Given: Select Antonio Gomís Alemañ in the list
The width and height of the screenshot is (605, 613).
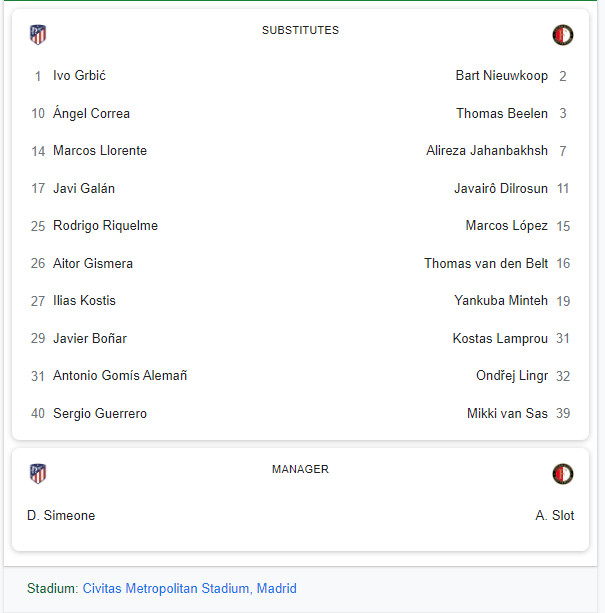Looking at the screenshot, I should 120,375.
